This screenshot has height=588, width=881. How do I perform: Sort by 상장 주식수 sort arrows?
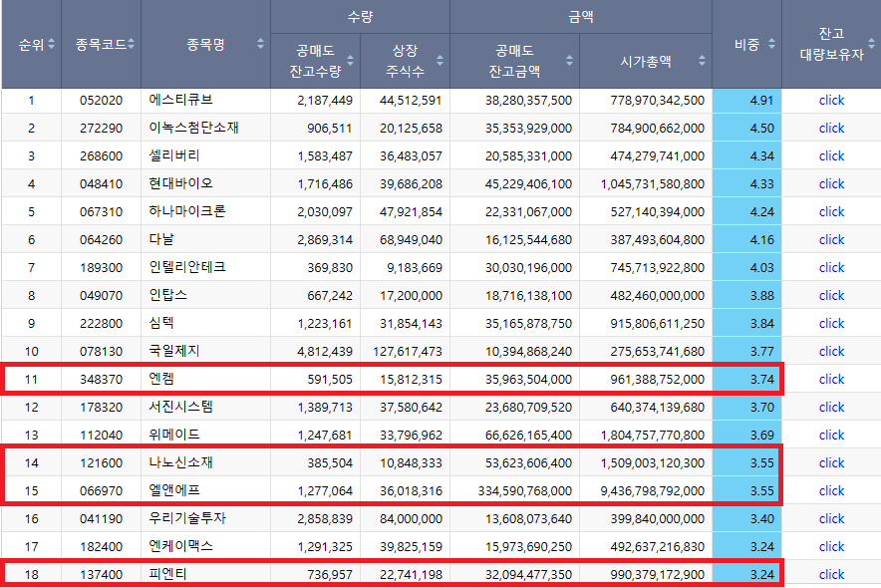point(440,61)
